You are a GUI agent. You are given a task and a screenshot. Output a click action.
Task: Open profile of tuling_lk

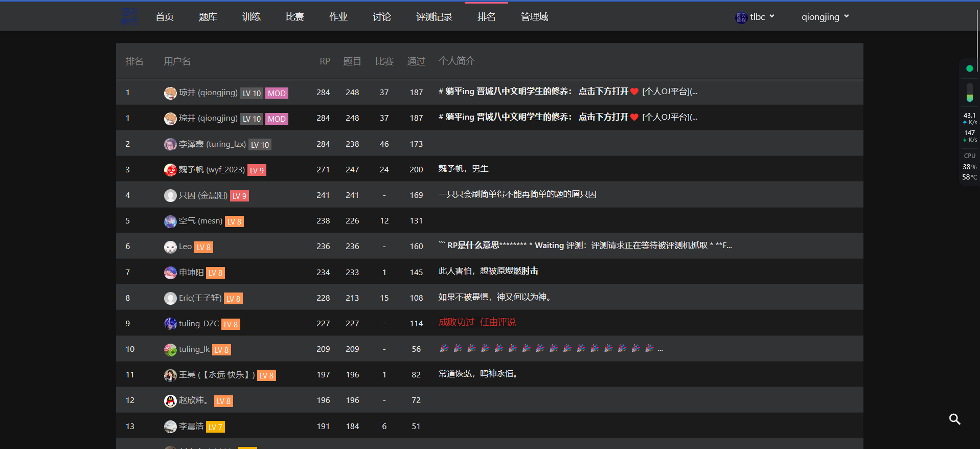[194, 349]
